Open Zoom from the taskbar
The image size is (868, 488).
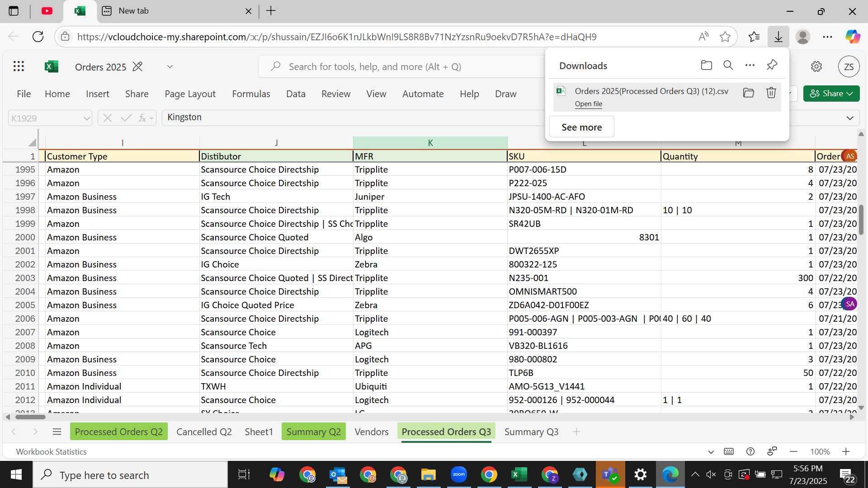point(459,474)
